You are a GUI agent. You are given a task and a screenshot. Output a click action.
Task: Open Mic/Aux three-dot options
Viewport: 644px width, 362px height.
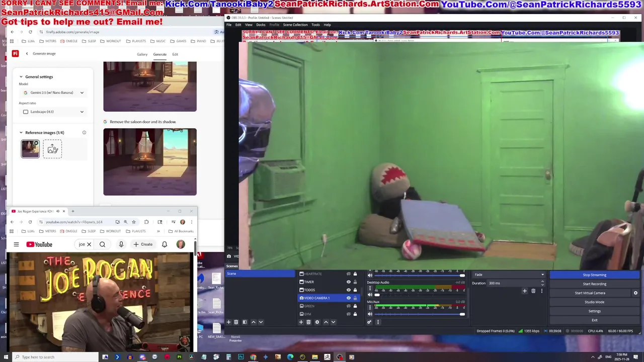coord(370,308)
